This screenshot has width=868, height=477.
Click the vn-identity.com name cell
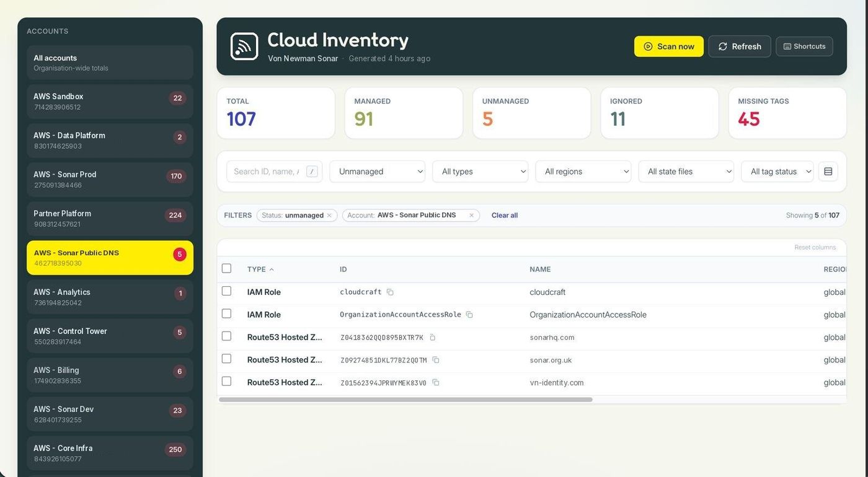click(557, 383)
